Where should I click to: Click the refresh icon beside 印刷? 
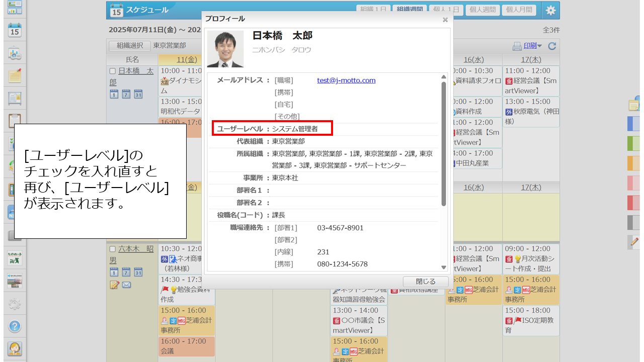pos(552,46)
